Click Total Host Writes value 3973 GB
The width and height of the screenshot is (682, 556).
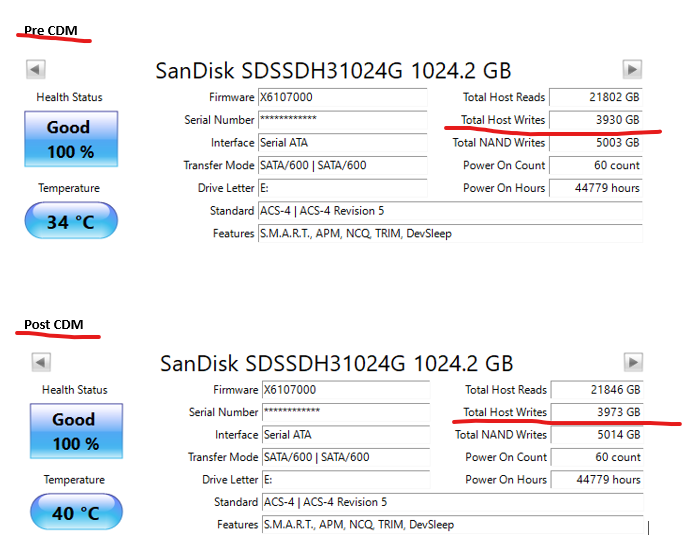coord(597,412)
